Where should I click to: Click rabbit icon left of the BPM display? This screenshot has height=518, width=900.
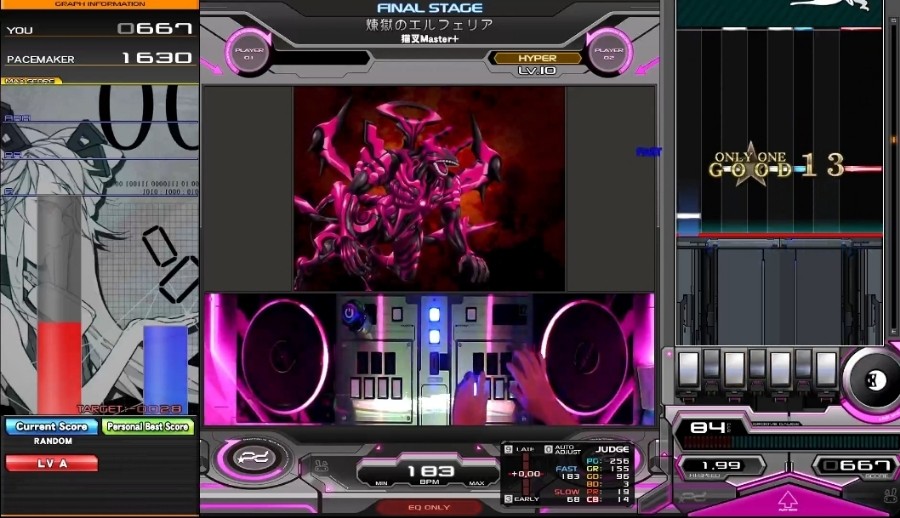tap(321, 465)
